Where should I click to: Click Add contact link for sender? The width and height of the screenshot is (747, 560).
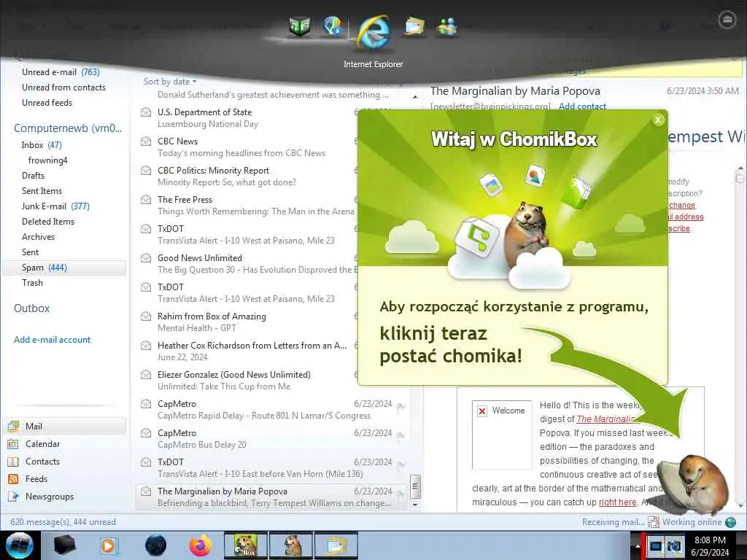(x=582, y=106)
